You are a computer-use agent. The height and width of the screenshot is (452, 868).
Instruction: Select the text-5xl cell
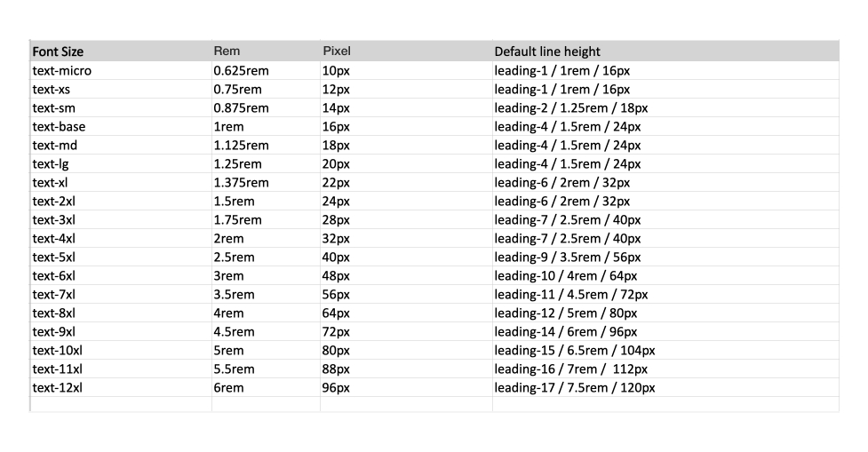click(54, 257)
